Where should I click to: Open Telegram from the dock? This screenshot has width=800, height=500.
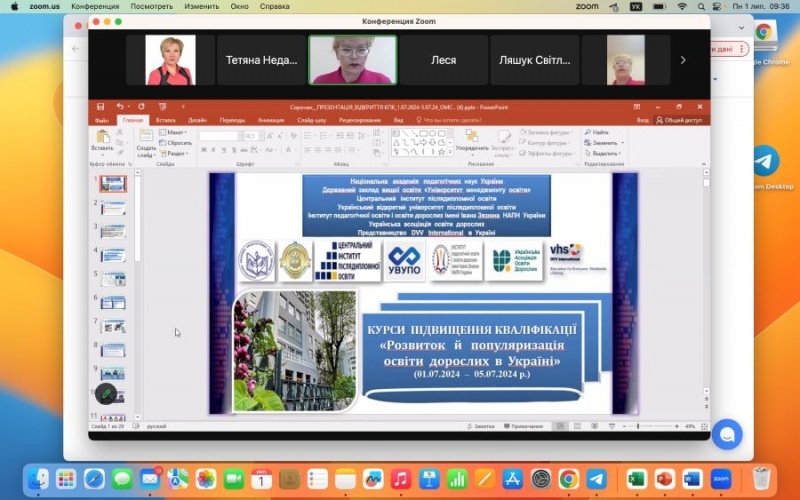pyautogui.click(x=596, y=479)
